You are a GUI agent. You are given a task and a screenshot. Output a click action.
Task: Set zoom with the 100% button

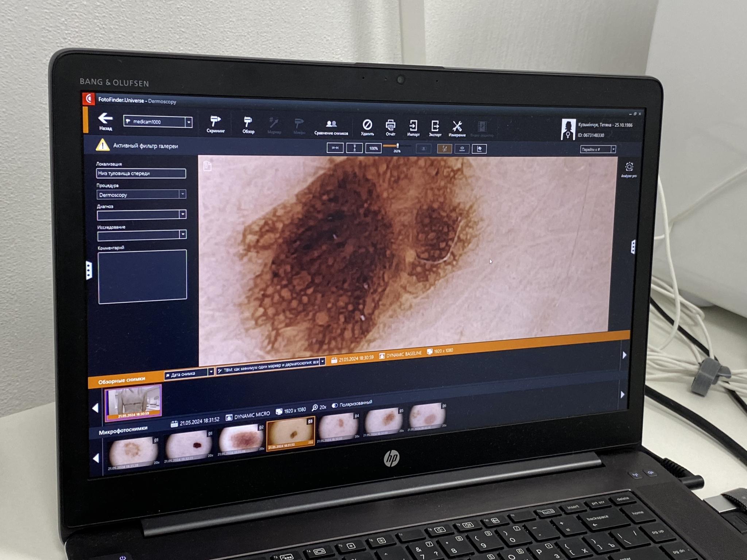pos(373,148)
